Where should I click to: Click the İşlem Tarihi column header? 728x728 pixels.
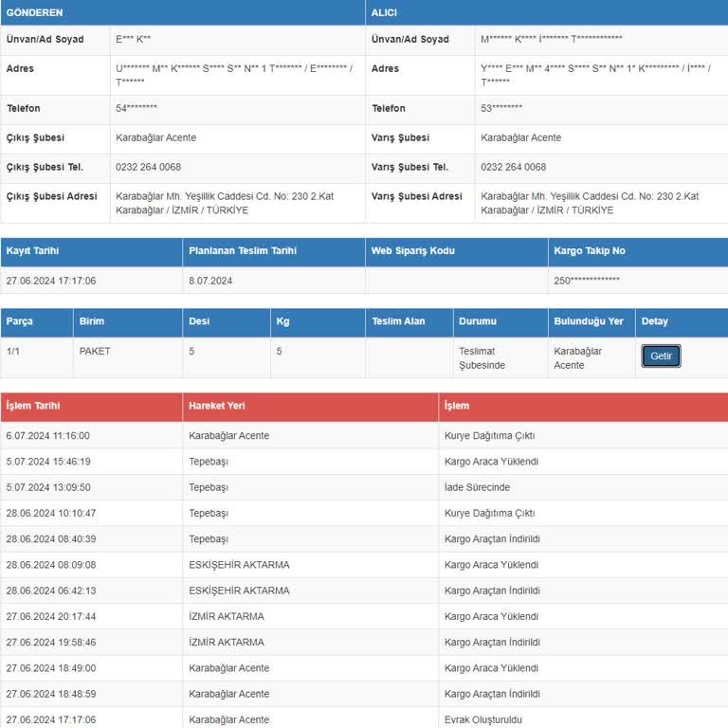click(x=33, y=406)
